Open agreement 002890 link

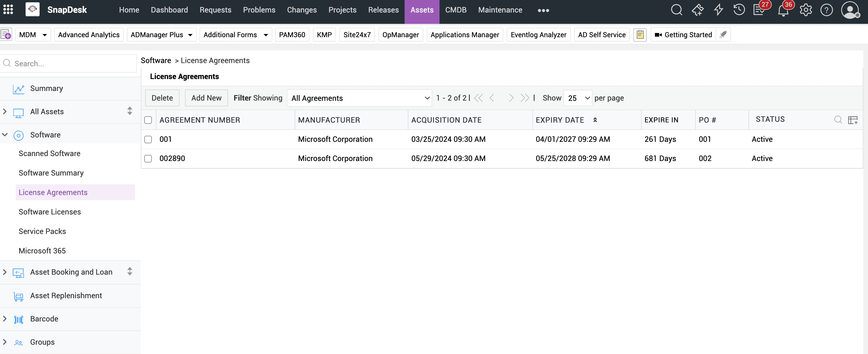pyautogui.click(x=172, y=158)
